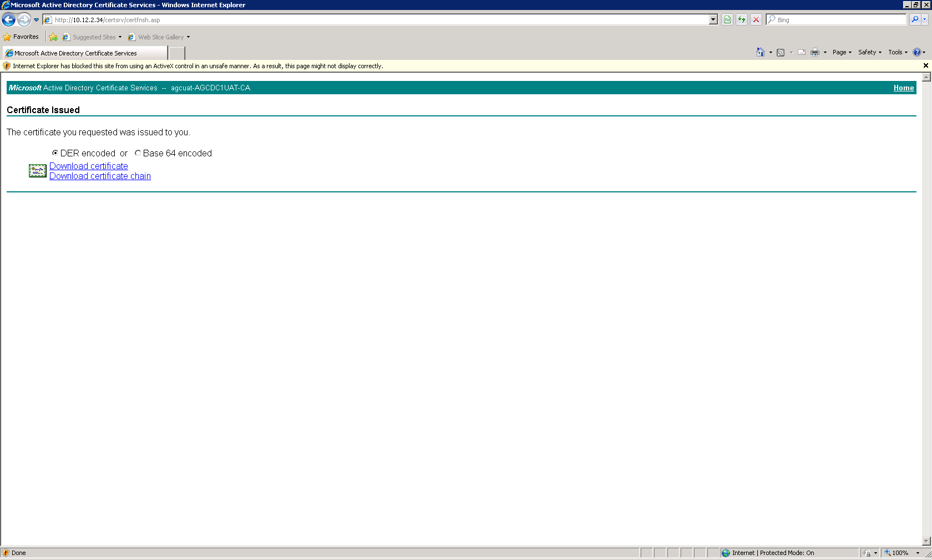
Task: Click the Print printer icon
Action: pyautogui.click(x=814, y=52)
